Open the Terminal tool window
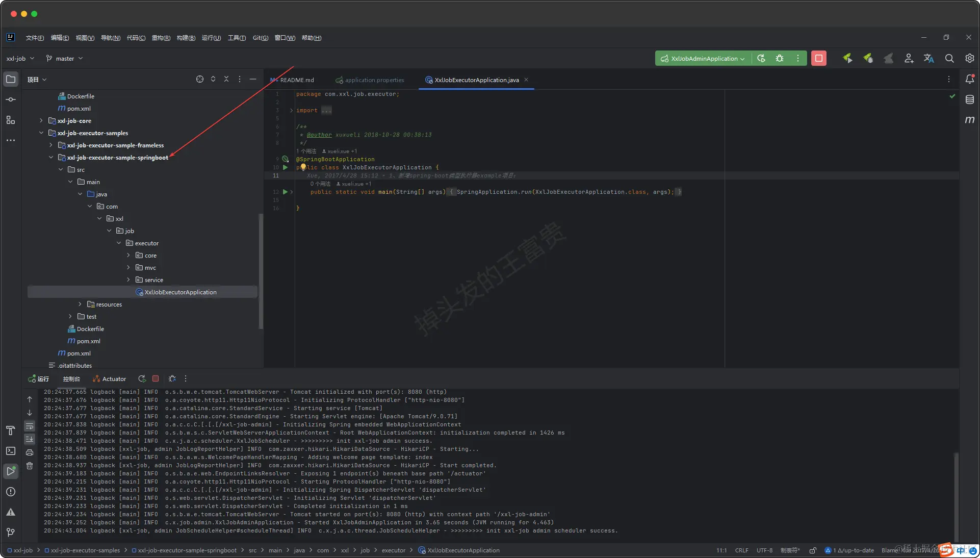This screenshot has height=558, width=980. (11, 451)
